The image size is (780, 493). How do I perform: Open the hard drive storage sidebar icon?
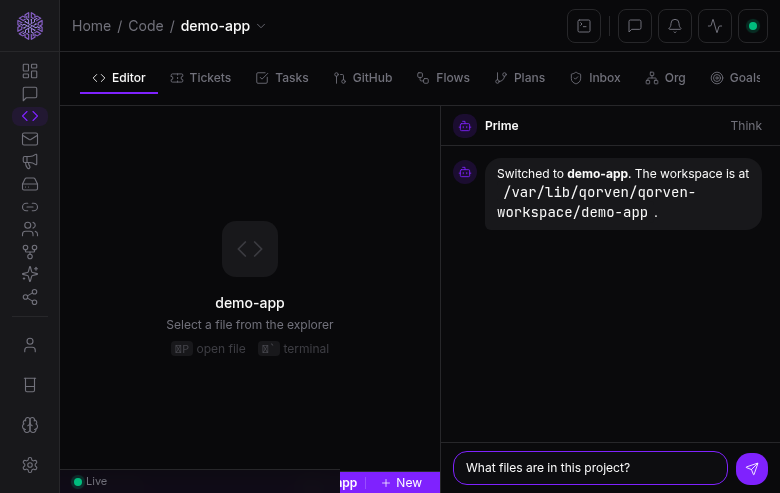[30, 184]
